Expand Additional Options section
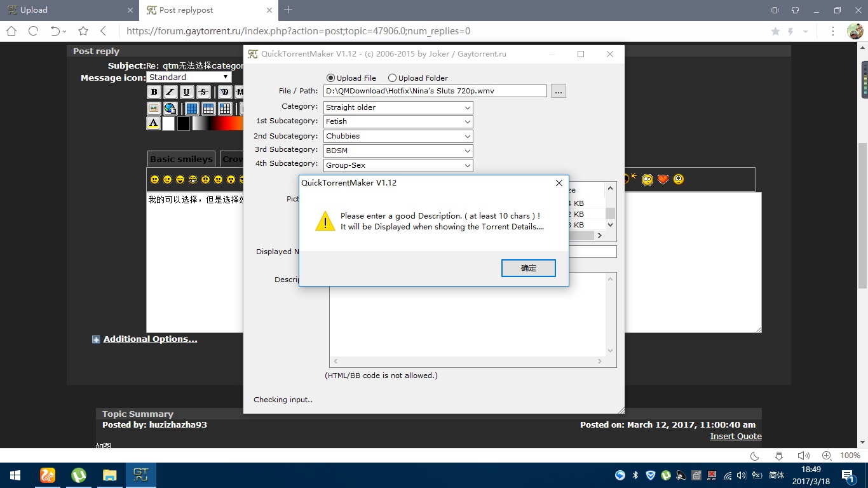This screenshot has width=868, height=488. pos(150,339)
